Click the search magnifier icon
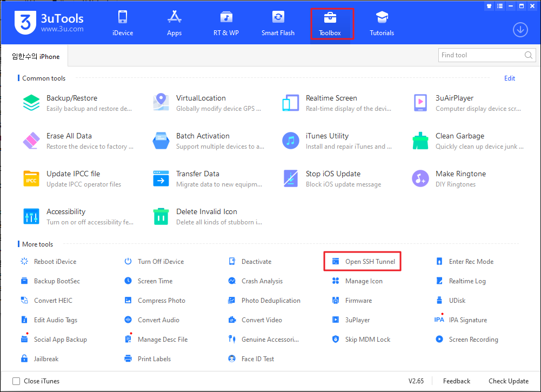Screen dimensions: 541x392 pyautogui.click(x=528, y=55)
